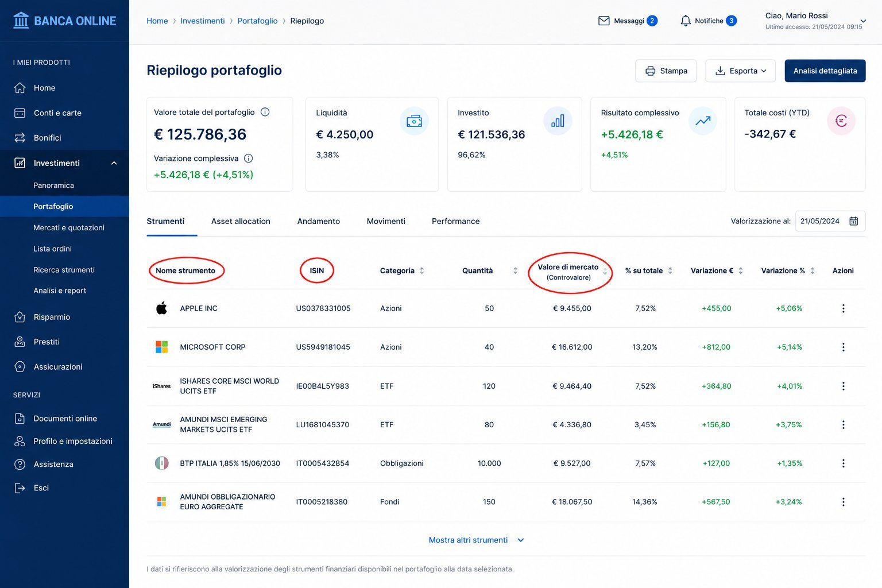Open Conti e carte card icon
Image resolution: width=882 pixels, height=588 pixels.
click(20, 113)
